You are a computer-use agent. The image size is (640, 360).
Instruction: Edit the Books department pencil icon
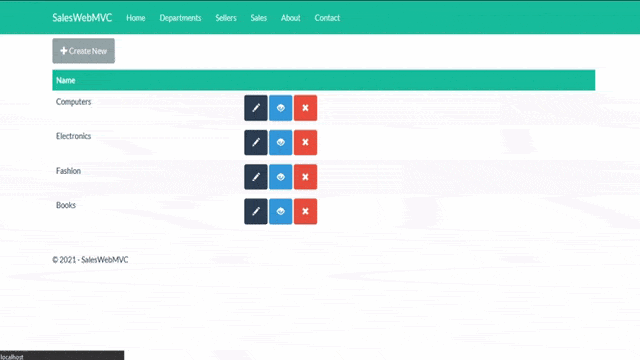pyautogui.click(x=256, y=211)
